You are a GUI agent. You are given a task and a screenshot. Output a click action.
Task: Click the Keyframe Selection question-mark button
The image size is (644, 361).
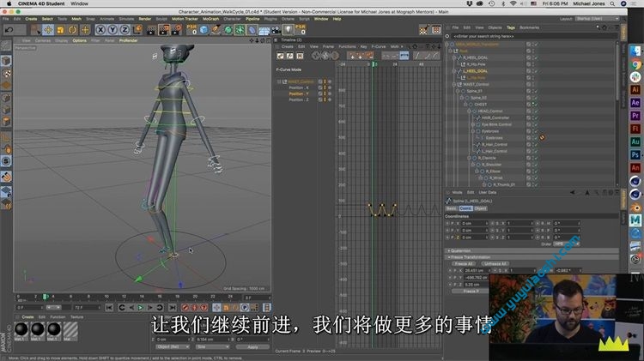(204, 307)
